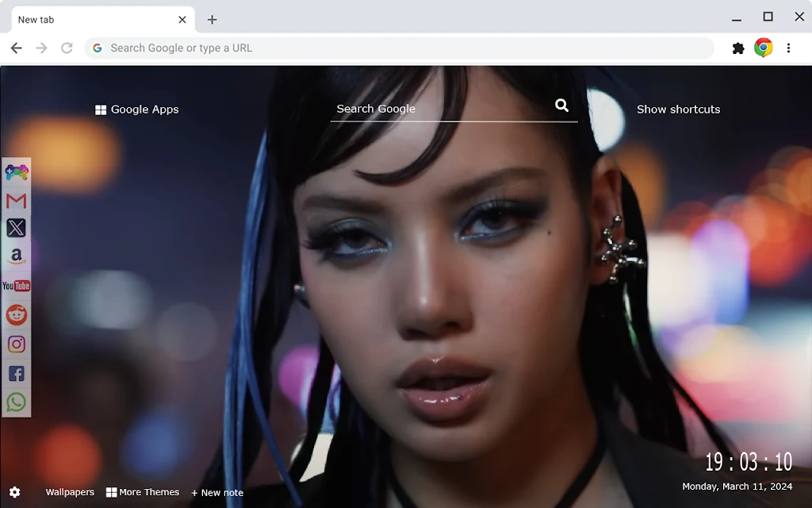812x508 pixels.
Task: Go forward with the forward arrow
Action: pyautogui.click(x=41, y=48)
